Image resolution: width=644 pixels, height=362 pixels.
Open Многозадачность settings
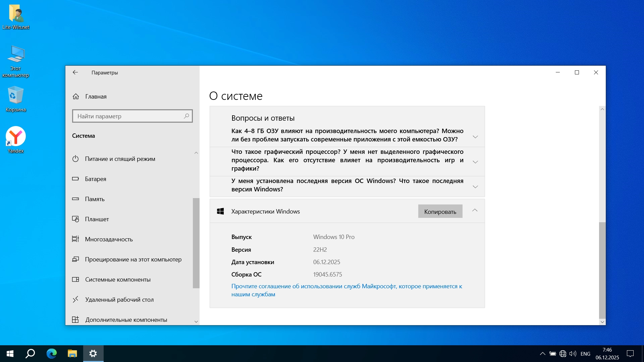tap(109, 239)
